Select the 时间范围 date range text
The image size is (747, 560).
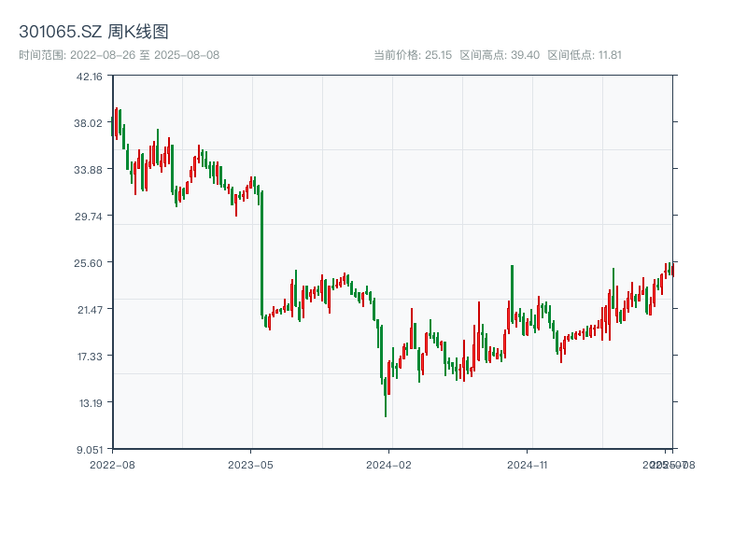(x=119, y=55)
